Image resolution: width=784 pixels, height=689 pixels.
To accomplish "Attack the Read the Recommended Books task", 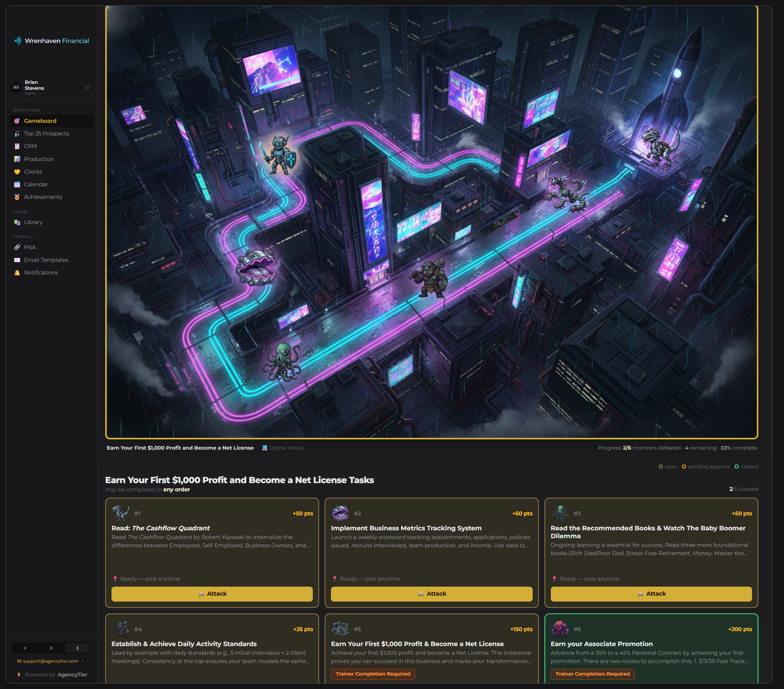I will coord(651,594).
